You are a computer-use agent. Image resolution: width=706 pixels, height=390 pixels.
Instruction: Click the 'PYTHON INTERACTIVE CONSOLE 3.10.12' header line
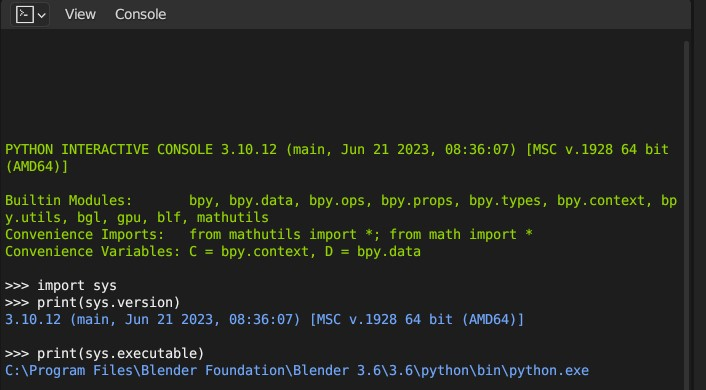coord(337,150)
